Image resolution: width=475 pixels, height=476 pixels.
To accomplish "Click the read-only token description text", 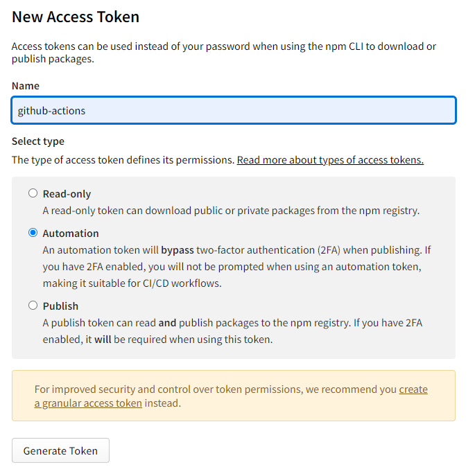I will (231, 211).
